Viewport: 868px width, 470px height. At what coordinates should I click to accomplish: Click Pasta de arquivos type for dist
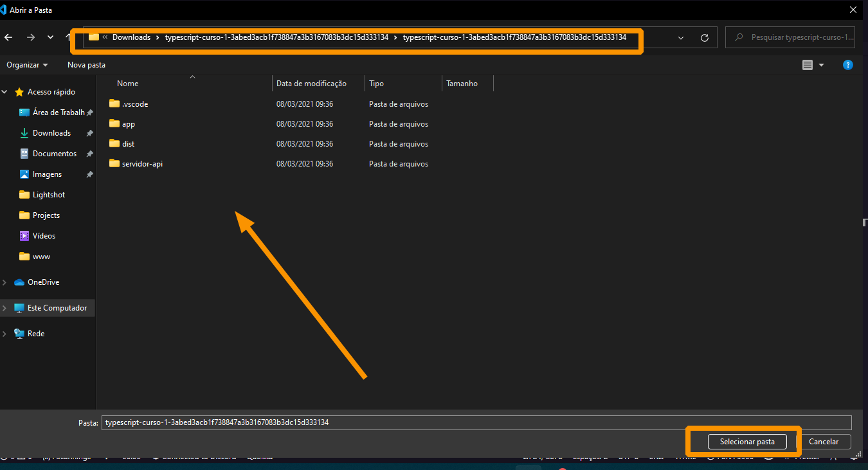point(399,143)
